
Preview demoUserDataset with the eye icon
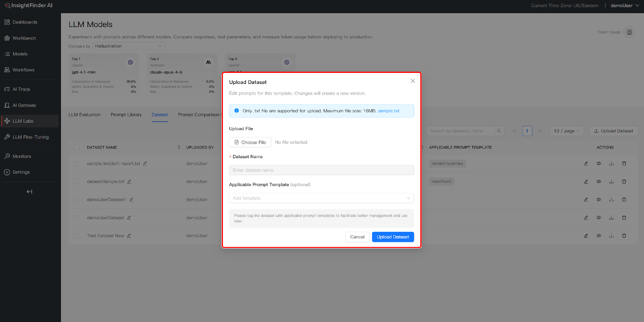pyautogui.click(x=599, y=218)
